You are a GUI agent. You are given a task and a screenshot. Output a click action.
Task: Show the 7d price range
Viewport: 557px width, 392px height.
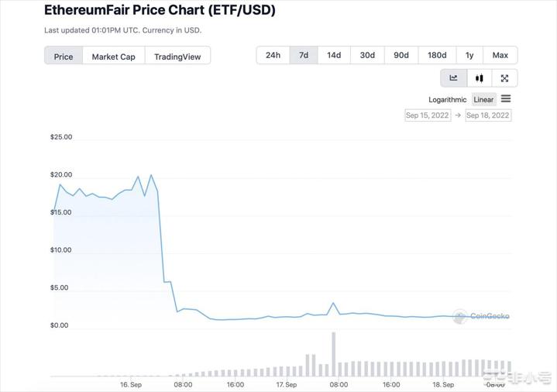(x=304, y=55)
